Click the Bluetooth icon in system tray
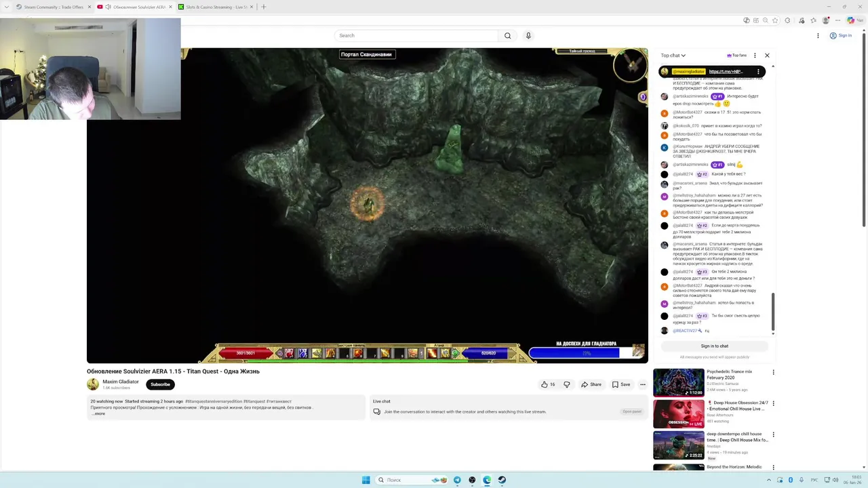This screenshot has width=868, height=488. click(x=790, y=480)
